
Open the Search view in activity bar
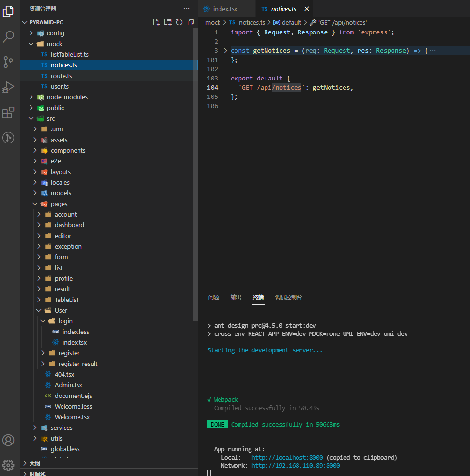(x=8, y=37)
